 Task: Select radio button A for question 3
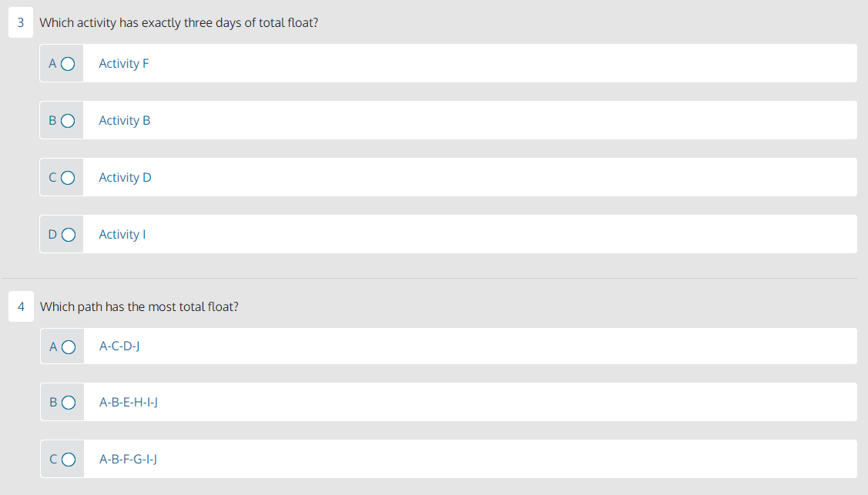pos(68,64)
